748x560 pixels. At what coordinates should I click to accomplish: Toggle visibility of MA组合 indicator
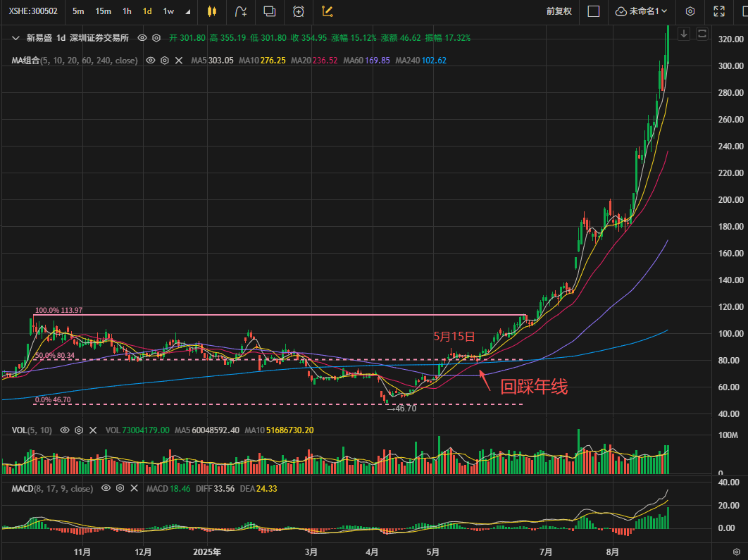tap(150, 61)
